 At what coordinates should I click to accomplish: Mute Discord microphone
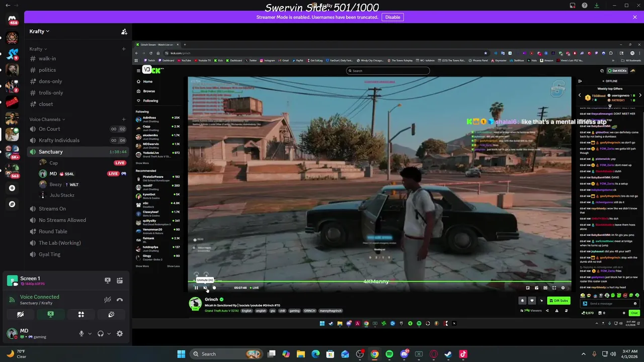[82, 333]
